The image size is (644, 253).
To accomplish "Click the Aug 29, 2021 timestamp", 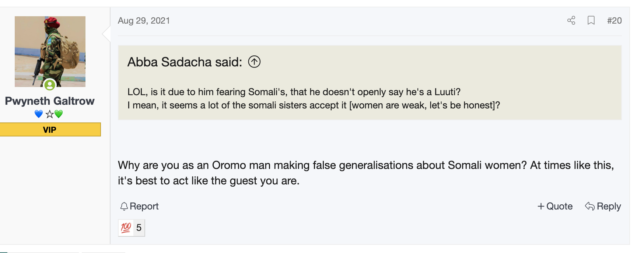I will tap(144, 21).
